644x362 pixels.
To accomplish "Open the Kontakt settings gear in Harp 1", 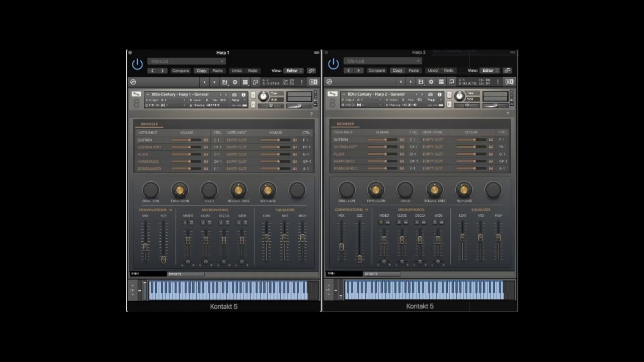I will [x=235, y=82].
